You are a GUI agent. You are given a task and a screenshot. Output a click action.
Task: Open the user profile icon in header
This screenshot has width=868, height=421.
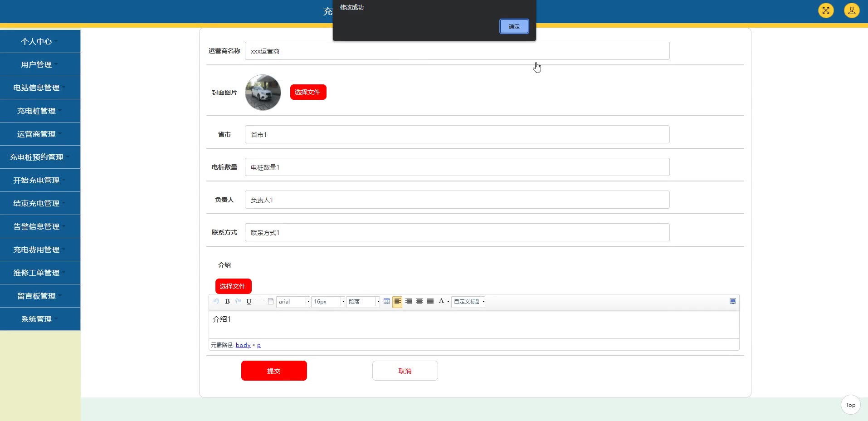click(x=851, y=10)
